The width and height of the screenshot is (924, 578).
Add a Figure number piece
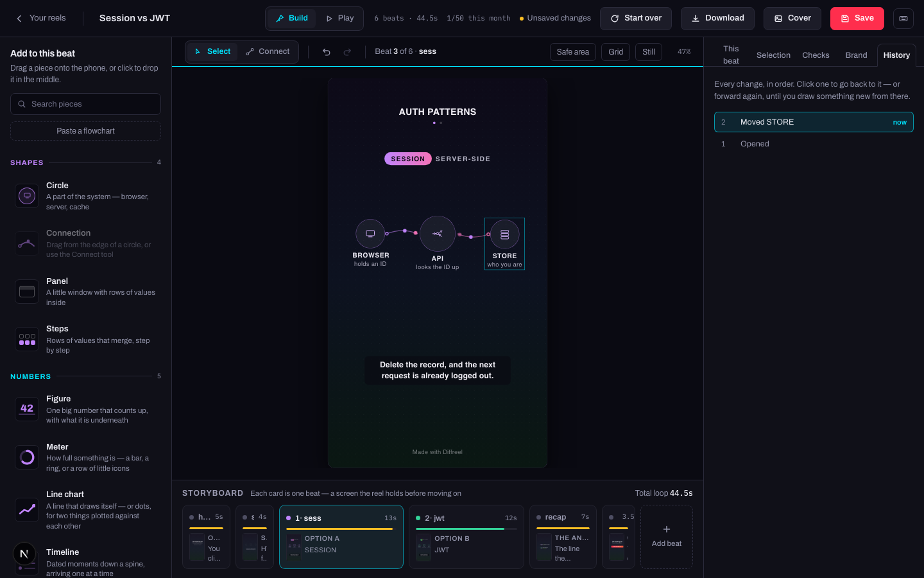(86, 409)
